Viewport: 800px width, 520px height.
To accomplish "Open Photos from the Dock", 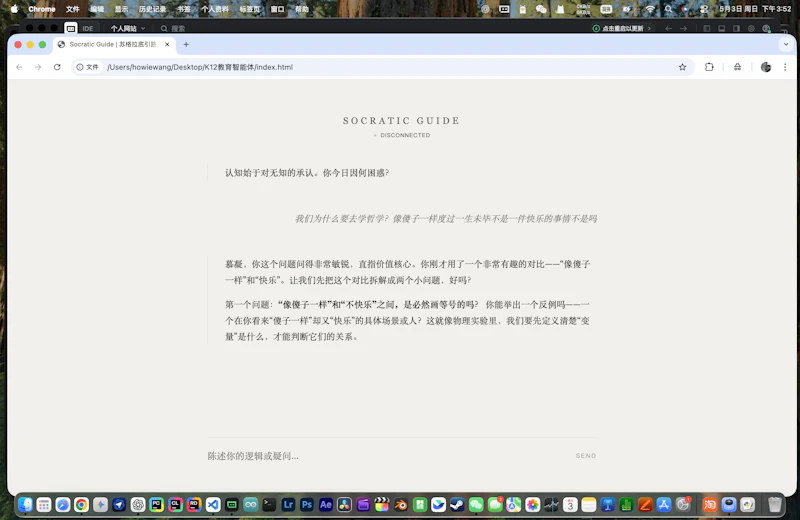I will (533, 505).
